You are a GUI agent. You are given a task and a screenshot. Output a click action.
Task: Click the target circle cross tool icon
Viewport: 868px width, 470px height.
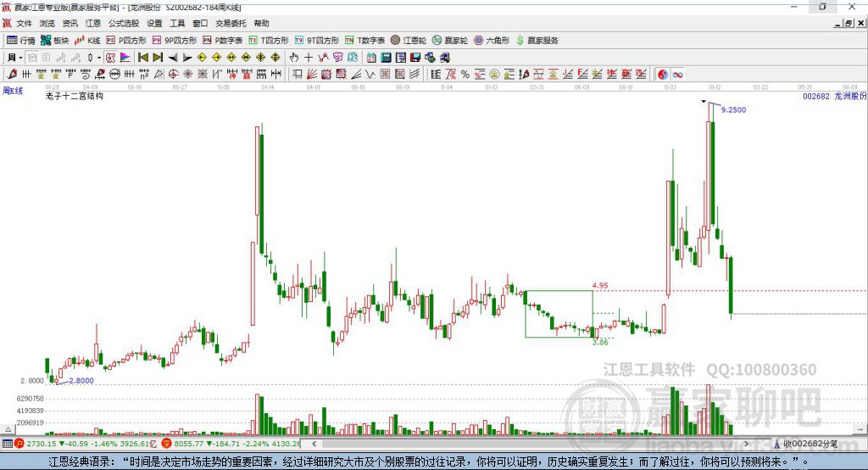click(174, 75)
